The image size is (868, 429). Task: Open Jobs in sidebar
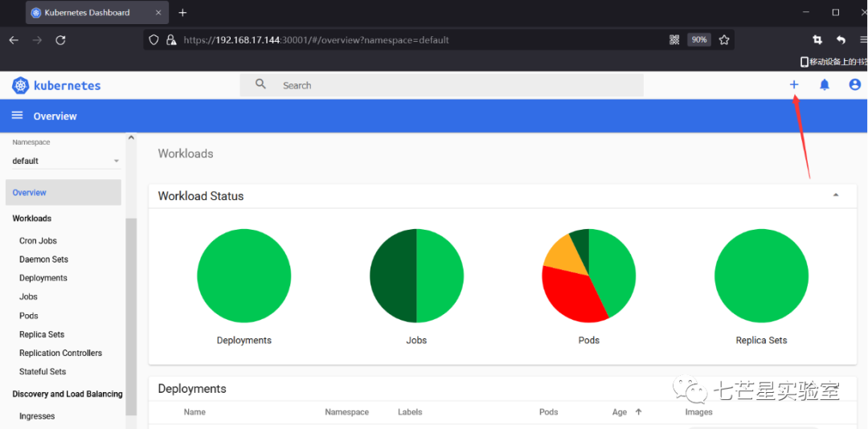click(28, 296)
